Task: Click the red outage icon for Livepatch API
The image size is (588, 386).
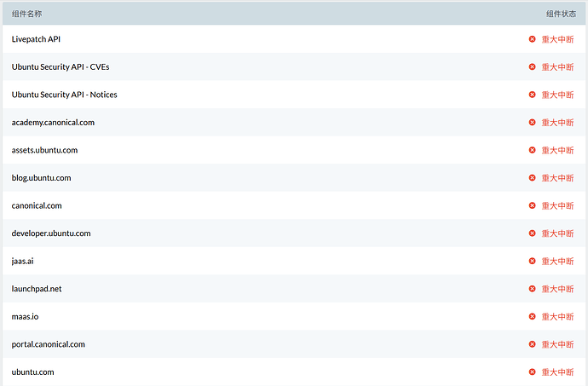Action: pyautogui.click(x=532, y=39)
